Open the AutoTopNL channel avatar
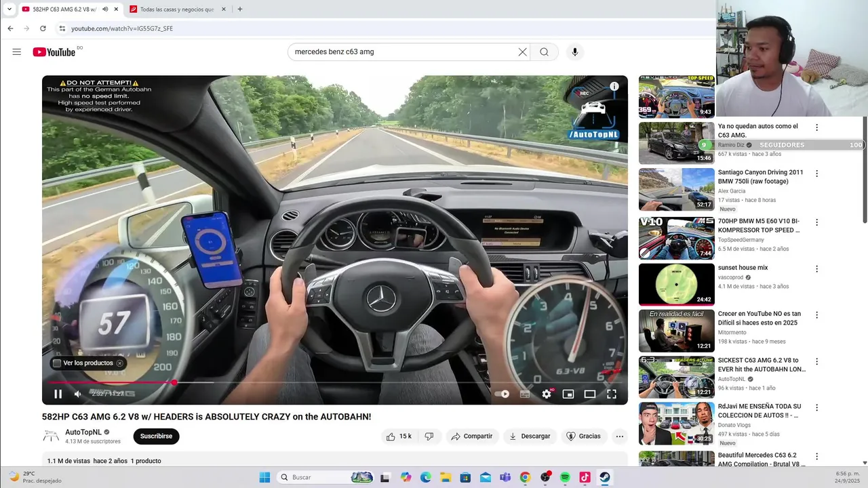The height and width of the screenshot is (488, 868). point(51,436)
